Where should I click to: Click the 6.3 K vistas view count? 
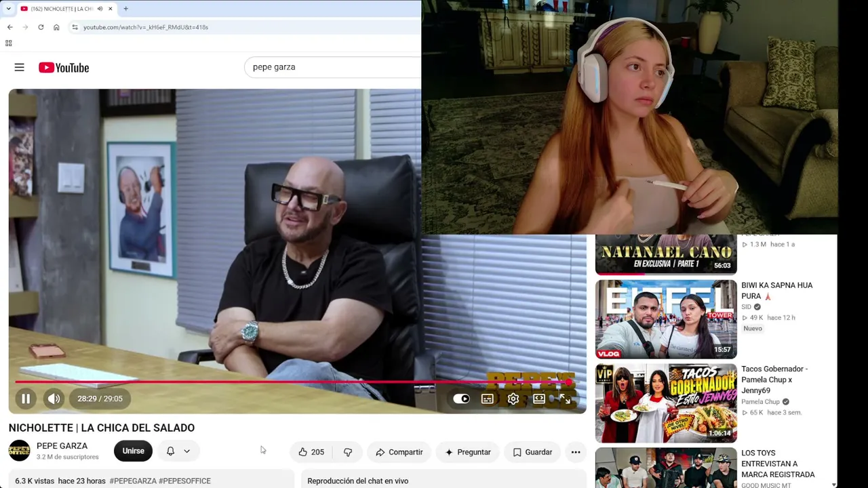35,481
